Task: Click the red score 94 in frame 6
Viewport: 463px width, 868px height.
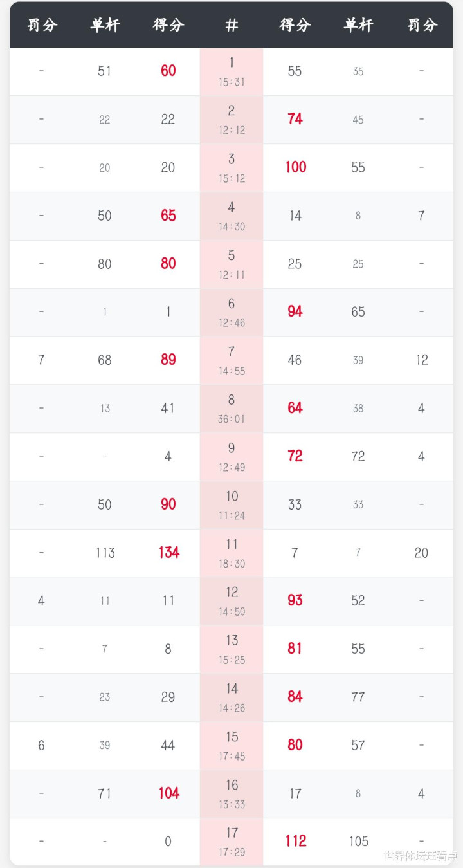Action: coord(295,311)
